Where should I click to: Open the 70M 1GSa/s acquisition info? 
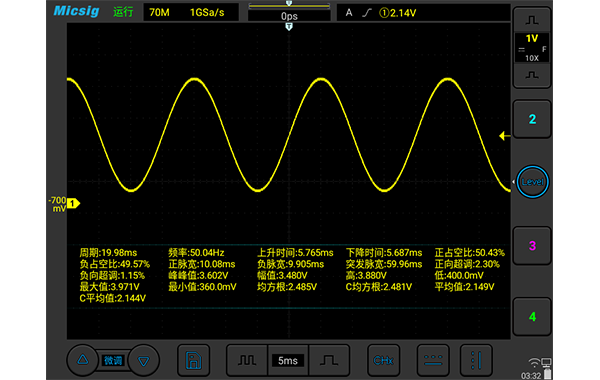point(191,12)
